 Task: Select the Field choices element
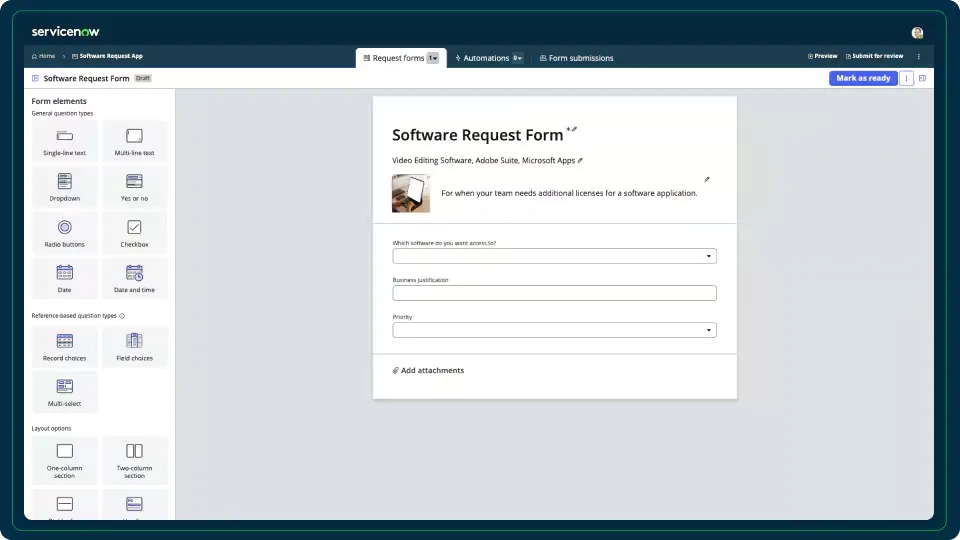135,347
